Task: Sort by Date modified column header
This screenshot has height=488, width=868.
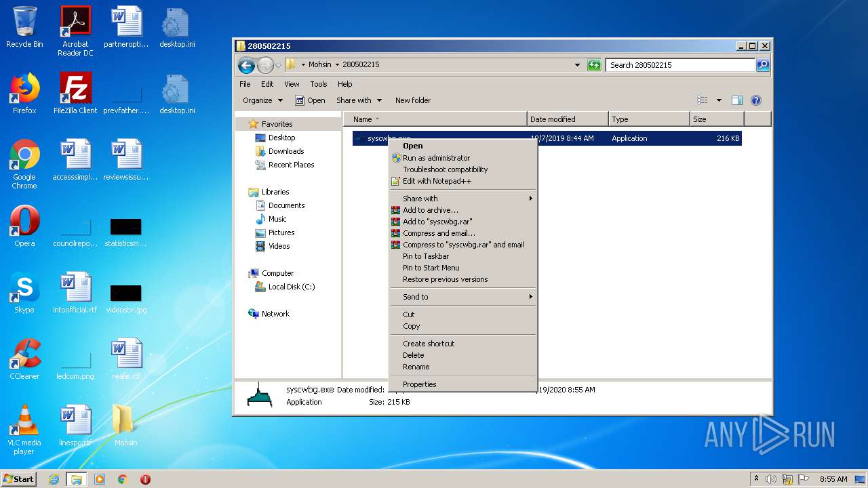Action: click(x=568, y=119)
